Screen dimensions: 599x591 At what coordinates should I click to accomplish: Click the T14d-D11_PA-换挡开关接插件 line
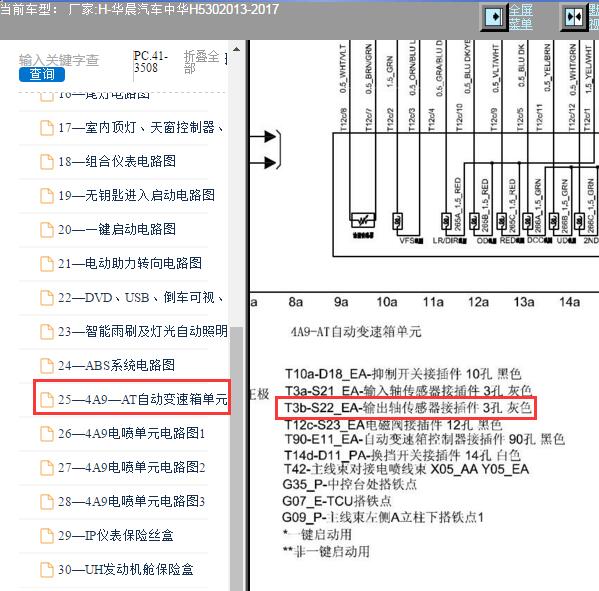coord(402,455)
